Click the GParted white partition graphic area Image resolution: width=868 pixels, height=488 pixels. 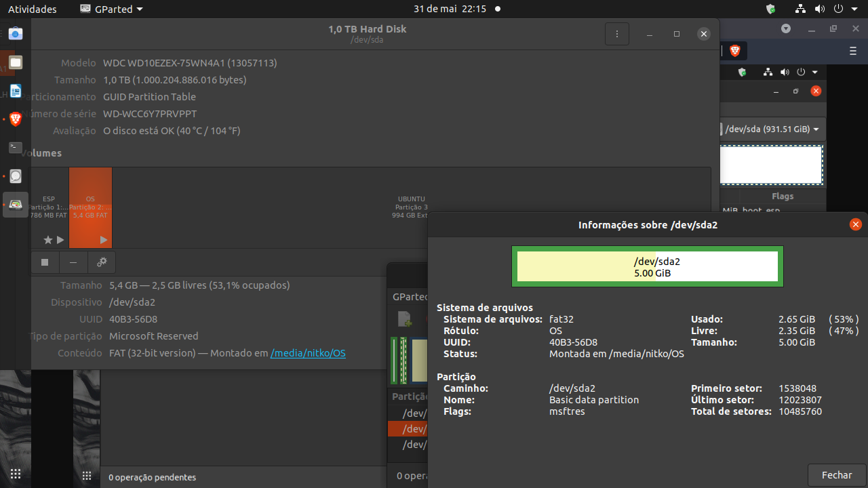(772, 165)
